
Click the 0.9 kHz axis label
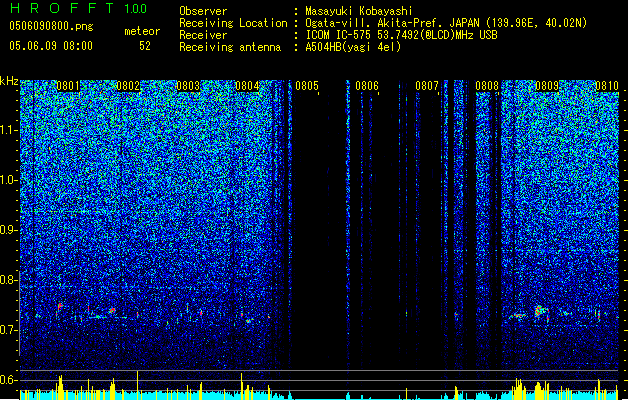9,230
